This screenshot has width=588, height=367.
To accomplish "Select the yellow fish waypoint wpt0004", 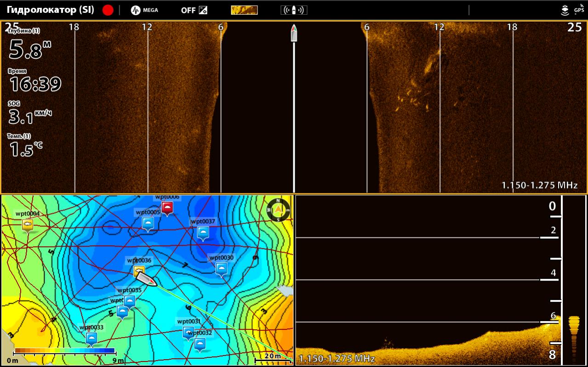I will pos(28,225).
